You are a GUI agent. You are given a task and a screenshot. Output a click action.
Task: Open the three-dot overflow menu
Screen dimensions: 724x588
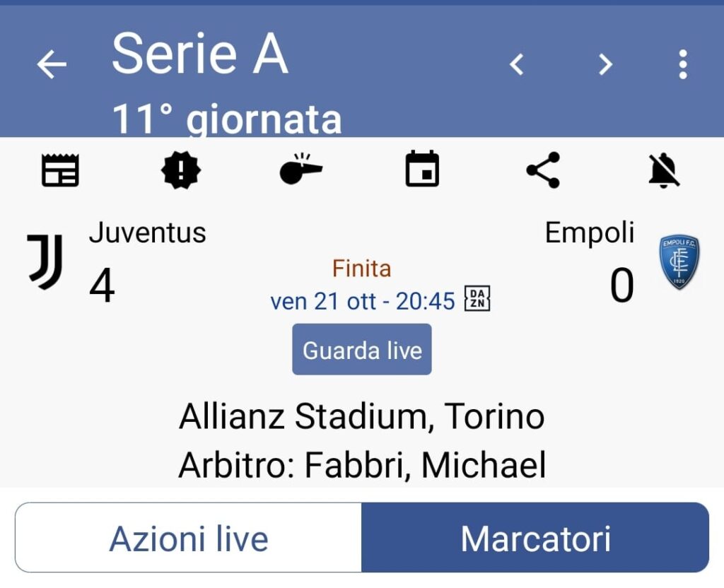682,64
